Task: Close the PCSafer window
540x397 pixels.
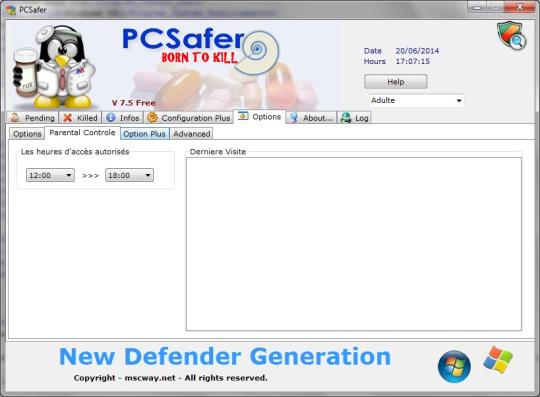Action: [520, 7]
